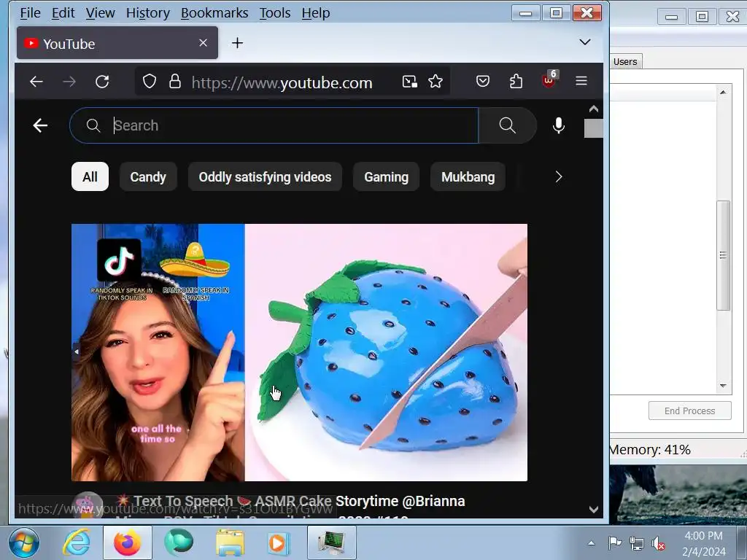Click the Firefox page scrollbar thumb

[x=593, y=128]
